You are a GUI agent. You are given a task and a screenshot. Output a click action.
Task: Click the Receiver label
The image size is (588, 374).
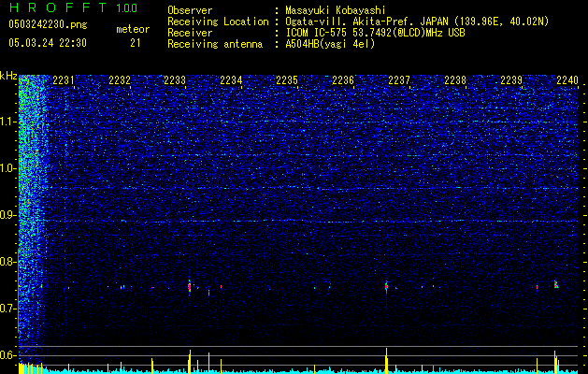click(x=190, y=33)
